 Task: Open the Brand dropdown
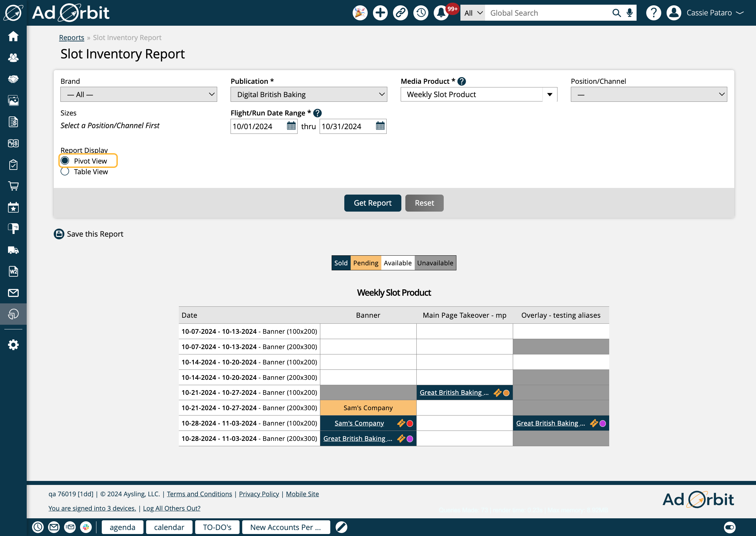[139, 94]
